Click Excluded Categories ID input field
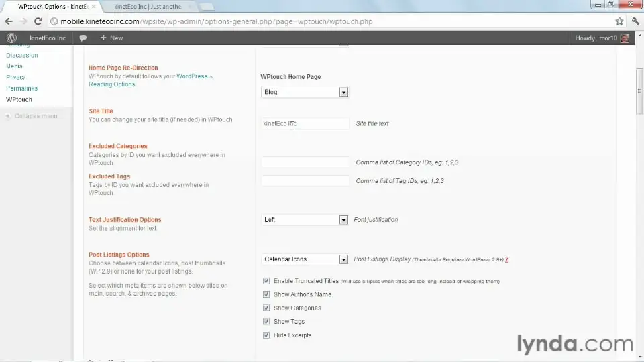644x362 pixels. pyautogui.click(x=305, y=162)
